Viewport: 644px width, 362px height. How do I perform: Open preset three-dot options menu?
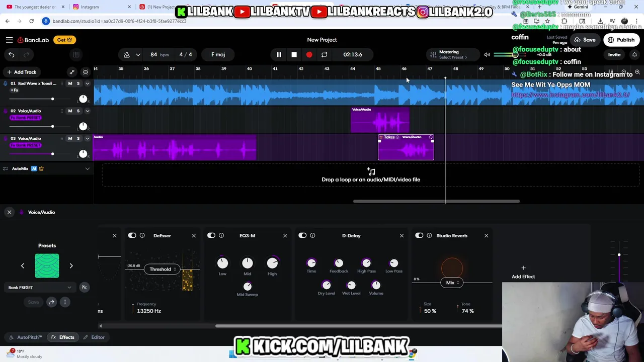[65, 302]
